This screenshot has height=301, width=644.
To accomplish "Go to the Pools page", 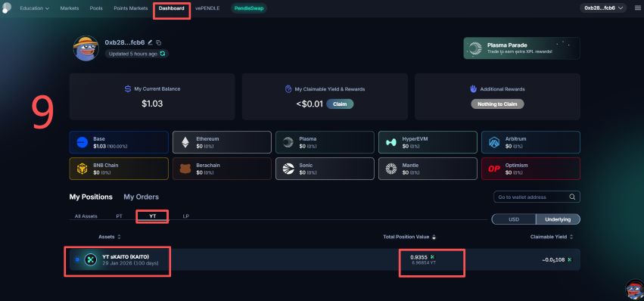I will [x=96, y=8].
